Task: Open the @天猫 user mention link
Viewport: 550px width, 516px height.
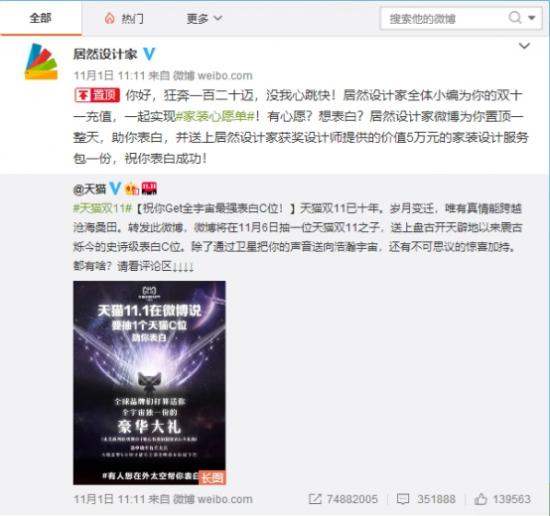Action: 89,189
